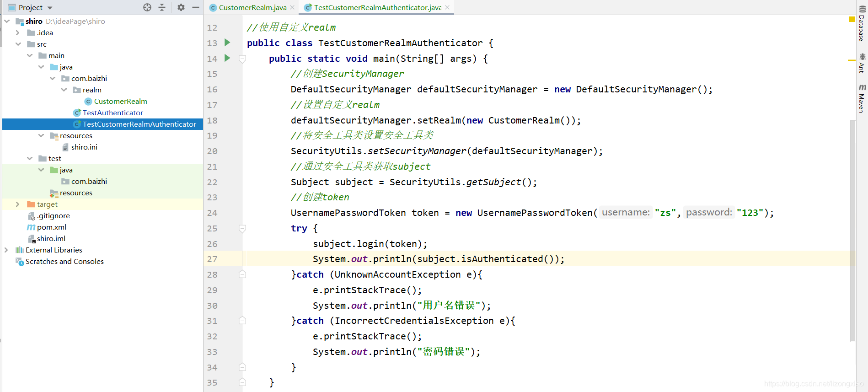Select TestAuthenticator class in tree
The width and height of the screenshot is (868, 392).
coord(113,113)
